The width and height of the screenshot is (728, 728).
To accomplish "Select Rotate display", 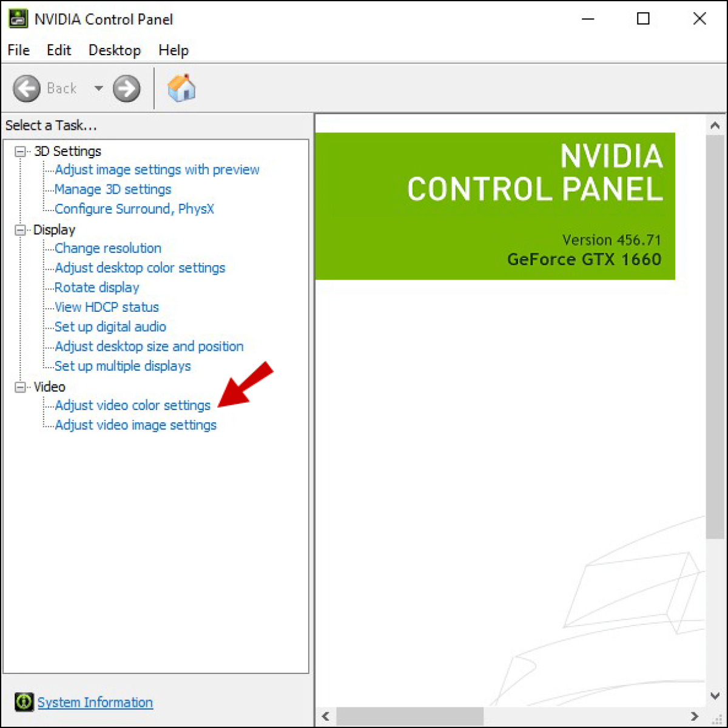I will 96,287.
